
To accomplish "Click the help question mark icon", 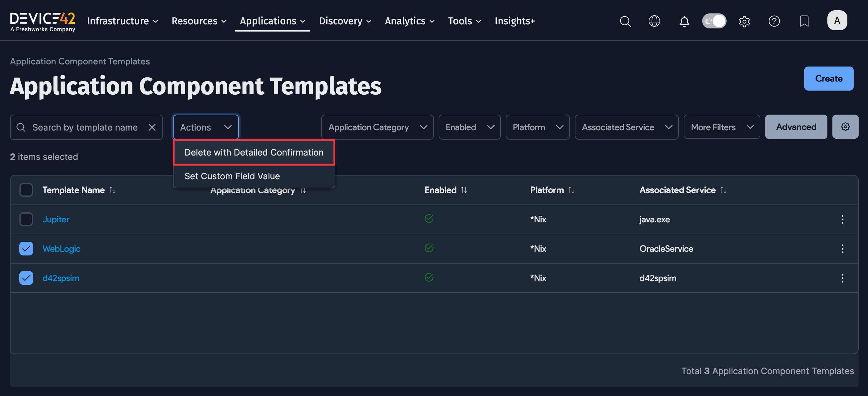I will pos(774,21).
